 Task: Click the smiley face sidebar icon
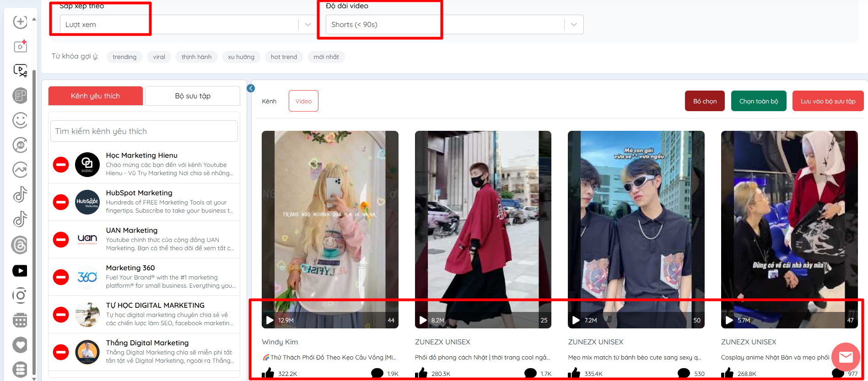pos(20,121)
